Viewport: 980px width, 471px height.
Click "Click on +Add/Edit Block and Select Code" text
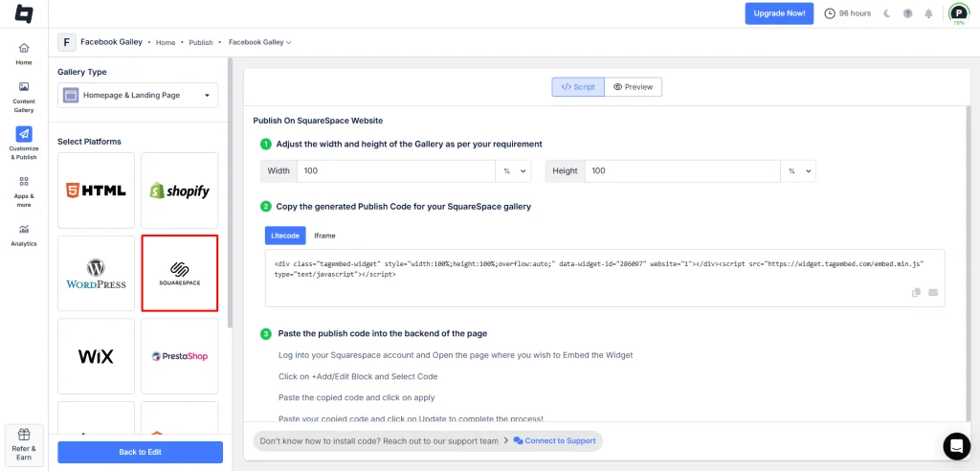pyautogui.click(x=358, y=376)
